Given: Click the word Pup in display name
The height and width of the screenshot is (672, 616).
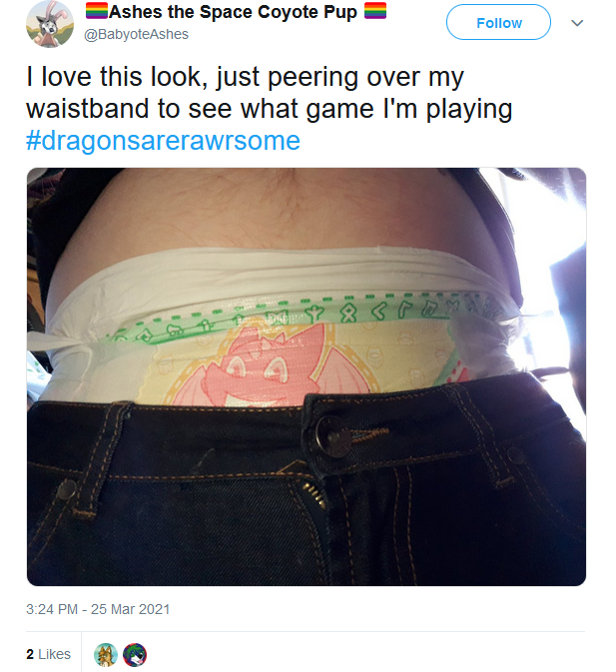Looking at the screenshot, I should (340, 12).
